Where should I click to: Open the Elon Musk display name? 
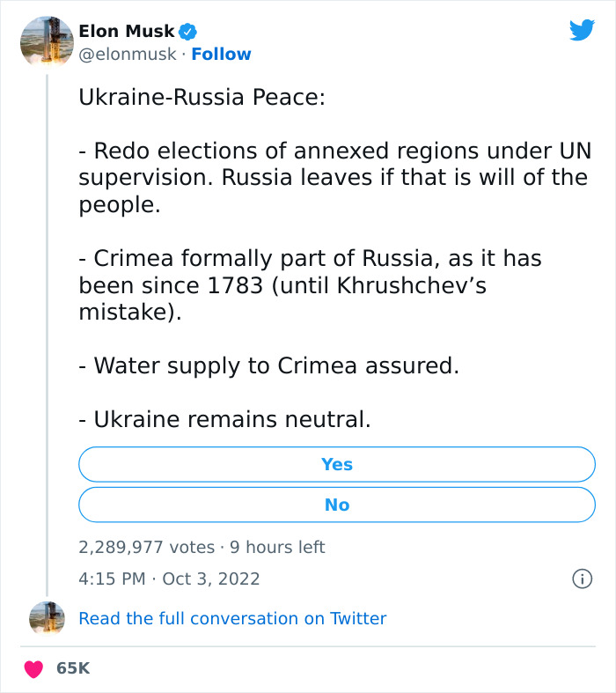click(x=127, y=32)
